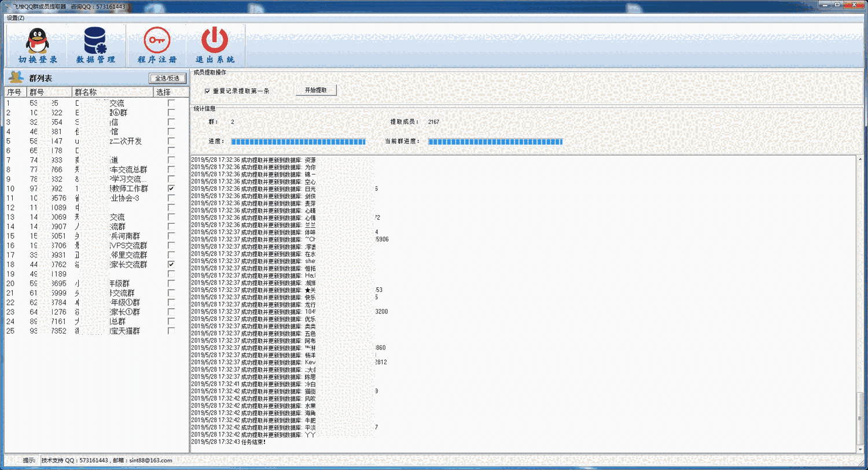Click the 成员提取操作 group label

click(x=209, y=72)
